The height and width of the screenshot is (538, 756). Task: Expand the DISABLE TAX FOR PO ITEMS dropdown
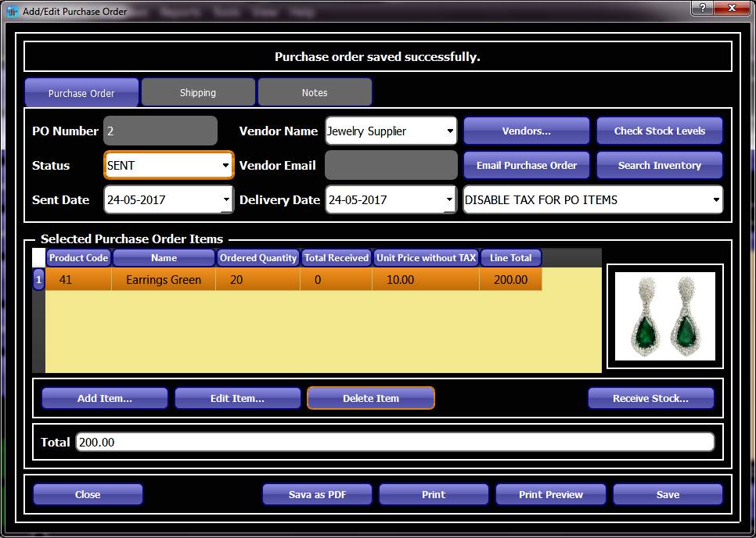717,199
